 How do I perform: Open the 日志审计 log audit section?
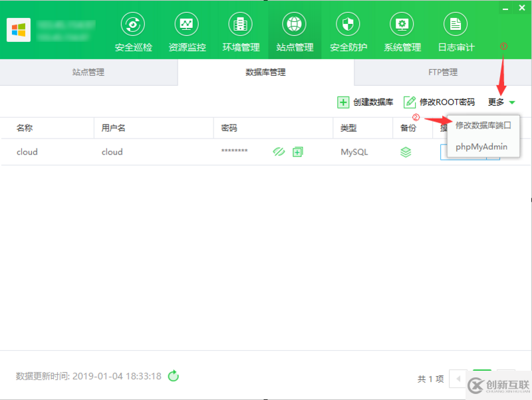coord(456,32)
